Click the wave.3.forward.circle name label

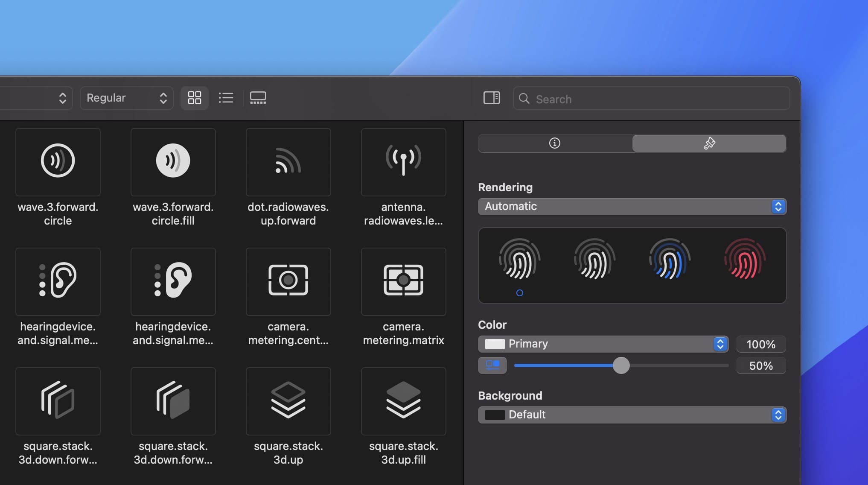[x=58, y=214]
